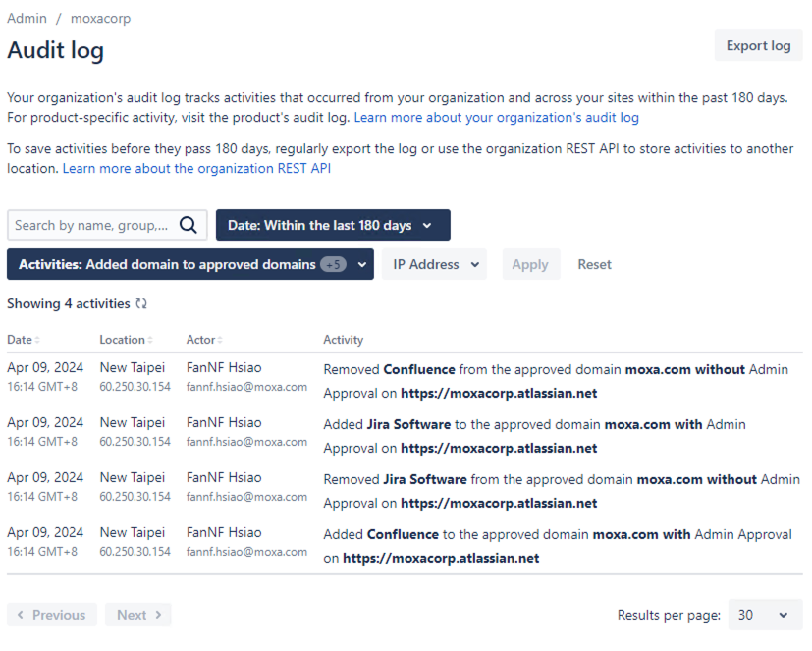This screenshot has width=812, height=651.
Task: Click the Location column header
Action: click(x=122, y=340)
